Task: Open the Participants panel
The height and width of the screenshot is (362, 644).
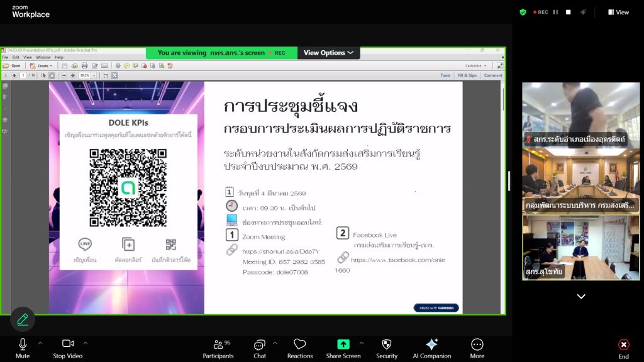Action: click(x=218, y=348)
